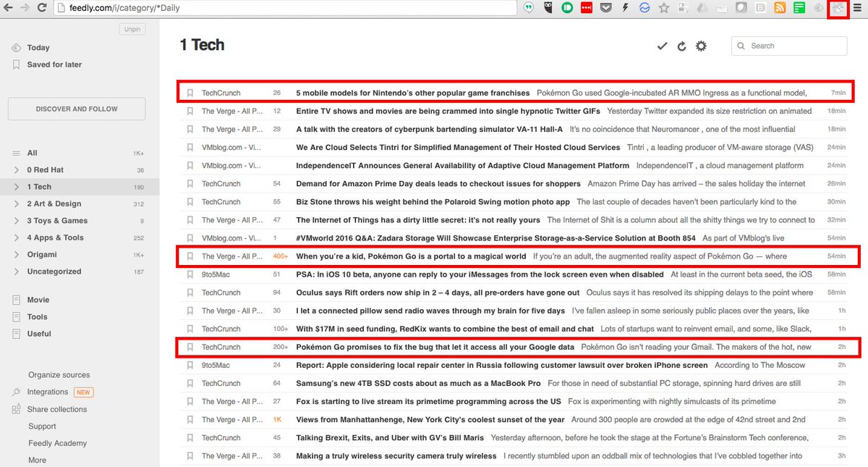
Task: Refresh the 1 Tech feed list
Action: click(681, 46)
